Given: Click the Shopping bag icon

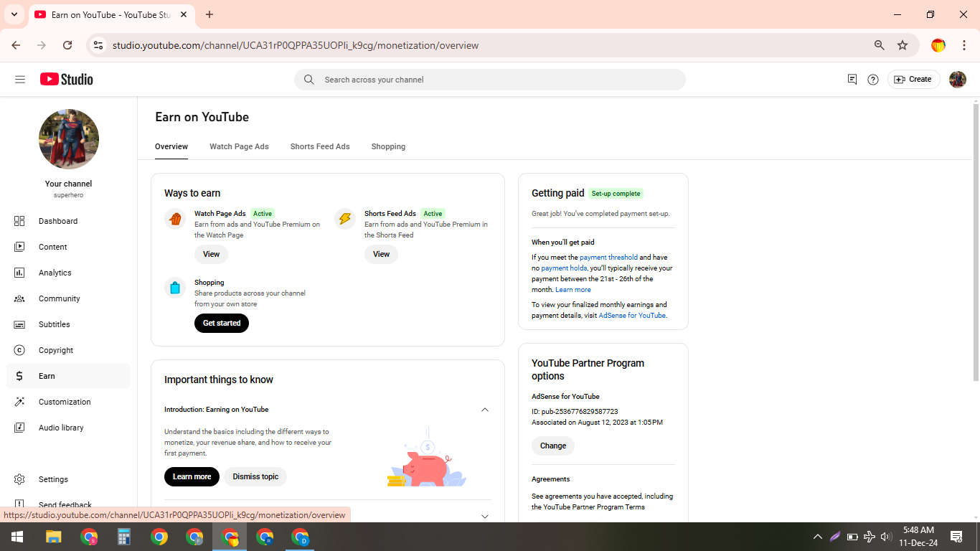Looking at the screenshot, I should [175, 288].
